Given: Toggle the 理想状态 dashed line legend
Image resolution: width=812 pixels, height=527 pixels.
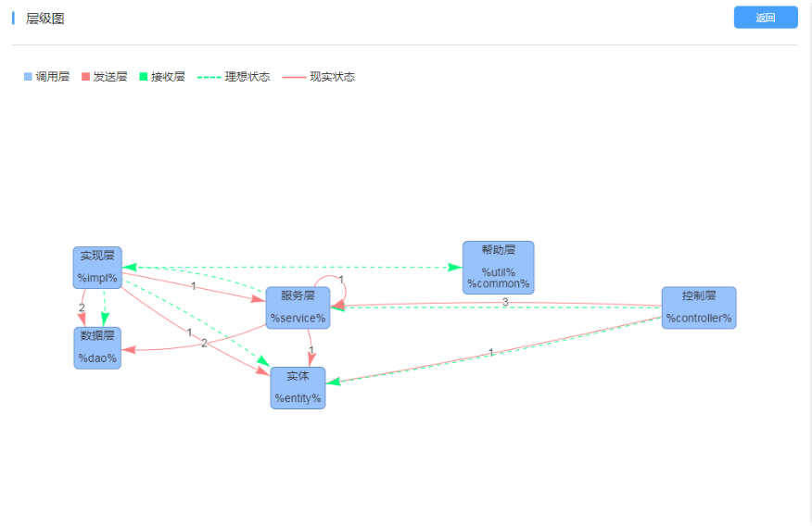Looking at the screenshot, I should [x=235, y=77].
